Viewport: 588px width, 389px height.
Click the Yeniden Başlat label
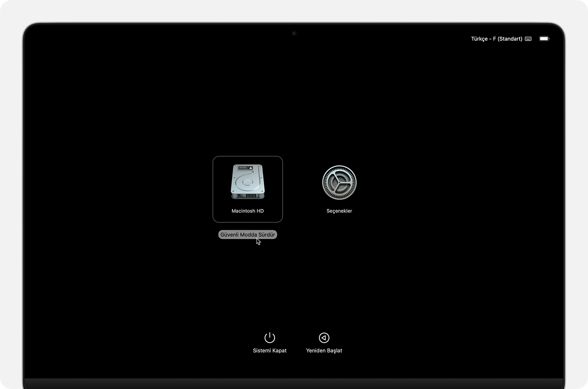[324, 350]
